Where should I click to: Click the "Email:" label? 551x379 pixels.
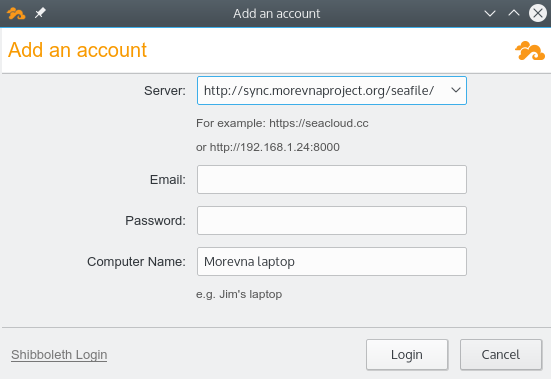click(x=168, y=179)
